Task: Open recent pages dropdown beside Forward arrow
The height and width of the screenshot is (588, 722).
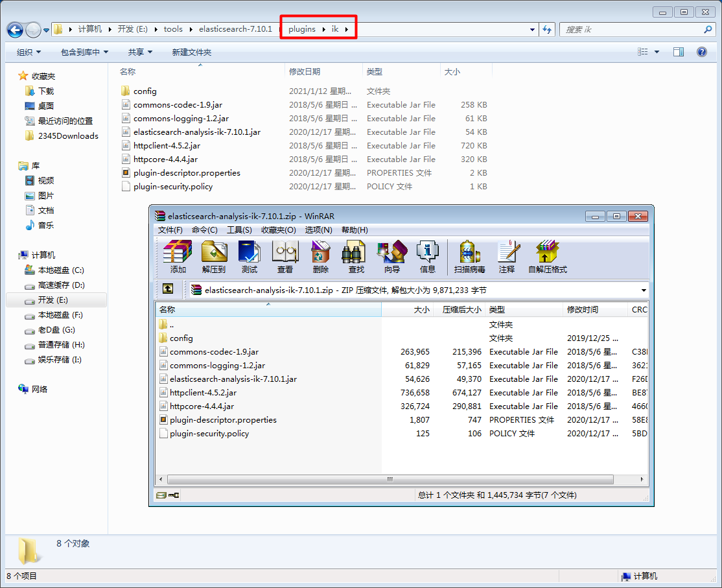Action: (47, 30)
